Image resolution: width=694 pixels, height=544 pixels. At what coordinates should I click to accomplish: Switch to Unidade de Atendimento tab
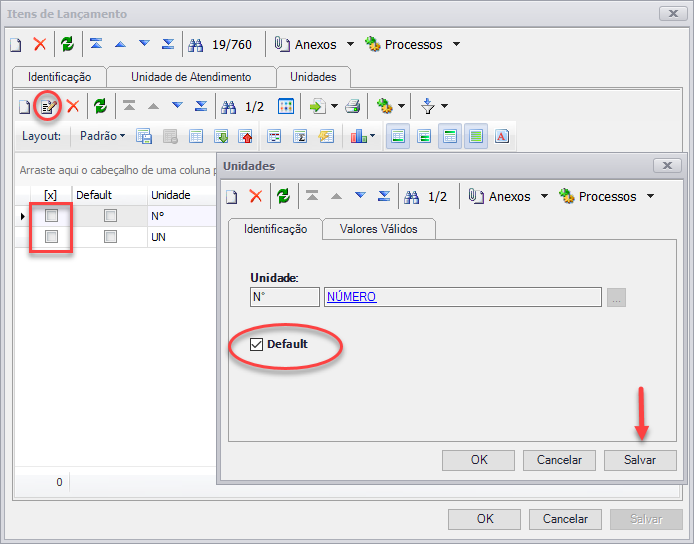click(x=191, y=77)
